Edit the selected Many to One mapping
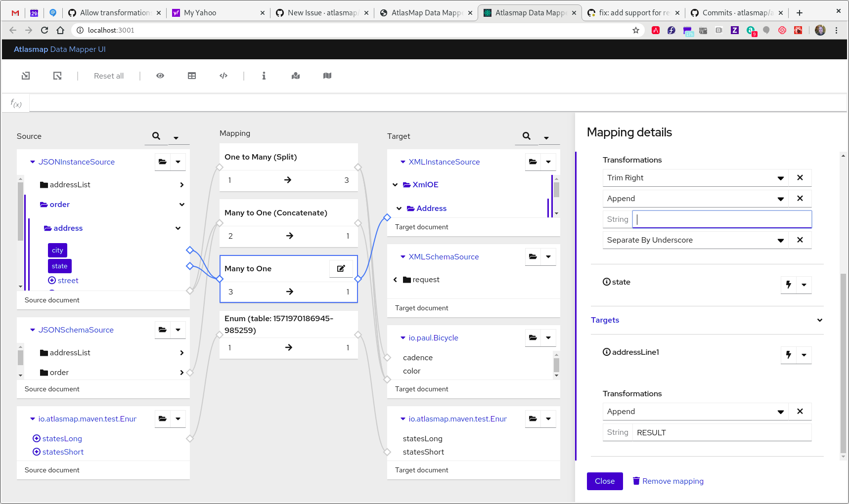This screenshot has height=504, width=849. [x=341, y=268]
